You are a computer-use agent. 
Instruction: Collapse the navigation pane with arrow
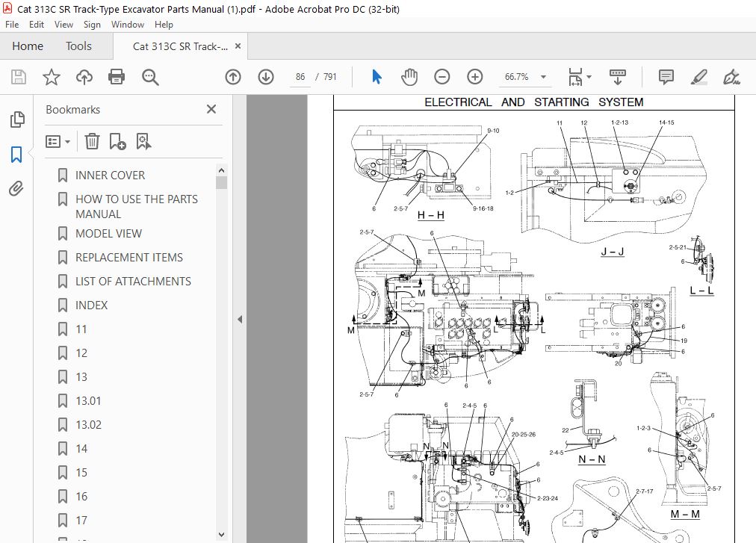coord(240,319)
